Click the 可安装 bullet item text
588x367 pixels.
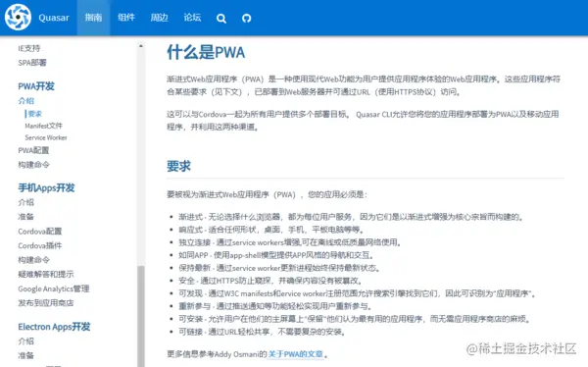click(x=354, y=319)
